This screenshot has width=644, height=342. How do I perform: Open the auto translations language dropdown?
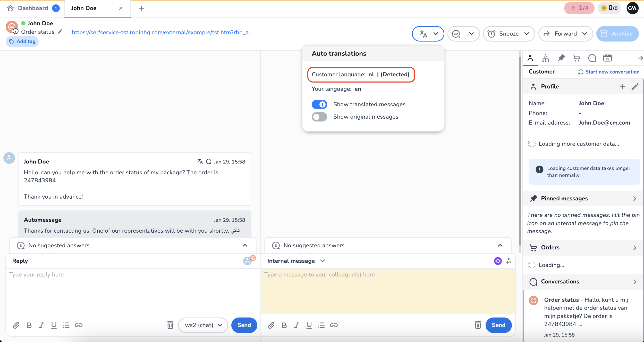point(428,34)
